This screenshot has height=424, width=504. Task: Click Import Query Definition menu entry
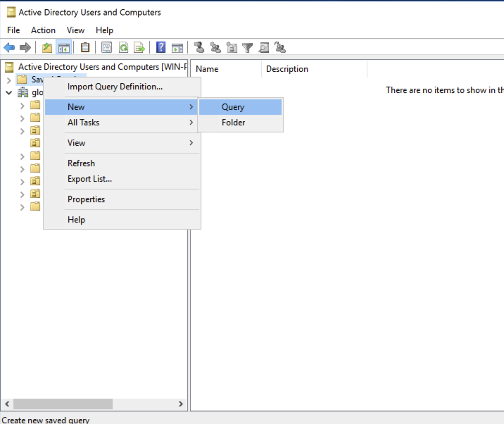[115, 87]
